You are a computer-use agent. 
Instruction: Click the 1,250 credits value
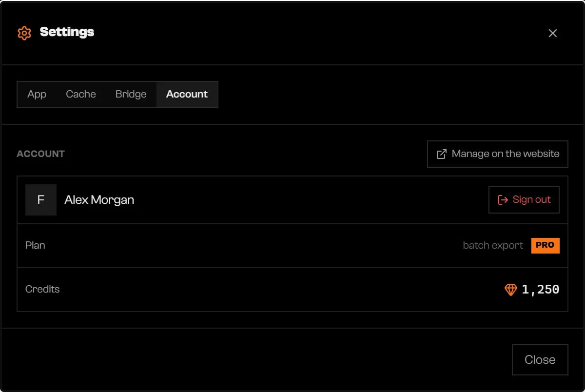(x=541, y=290)
